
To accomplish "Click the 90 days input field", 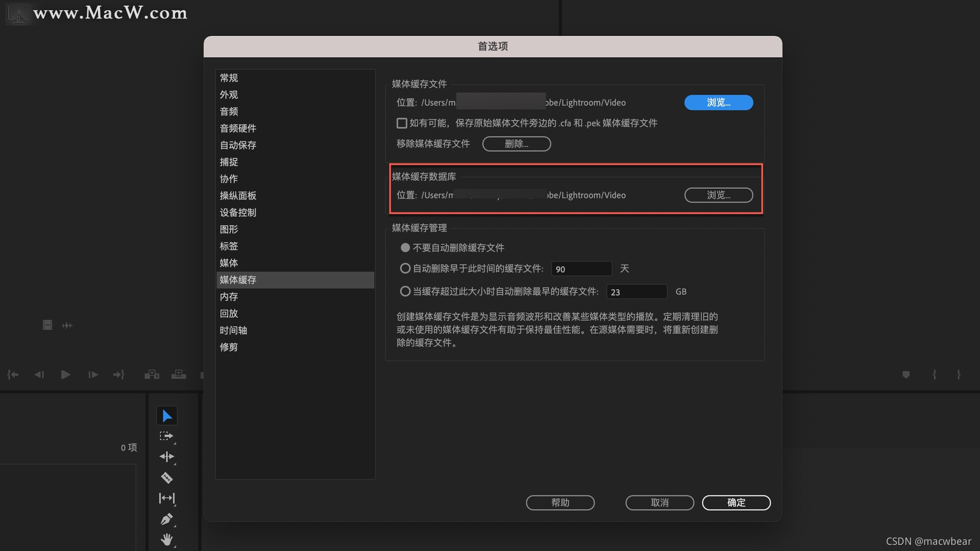I will 581,269.
